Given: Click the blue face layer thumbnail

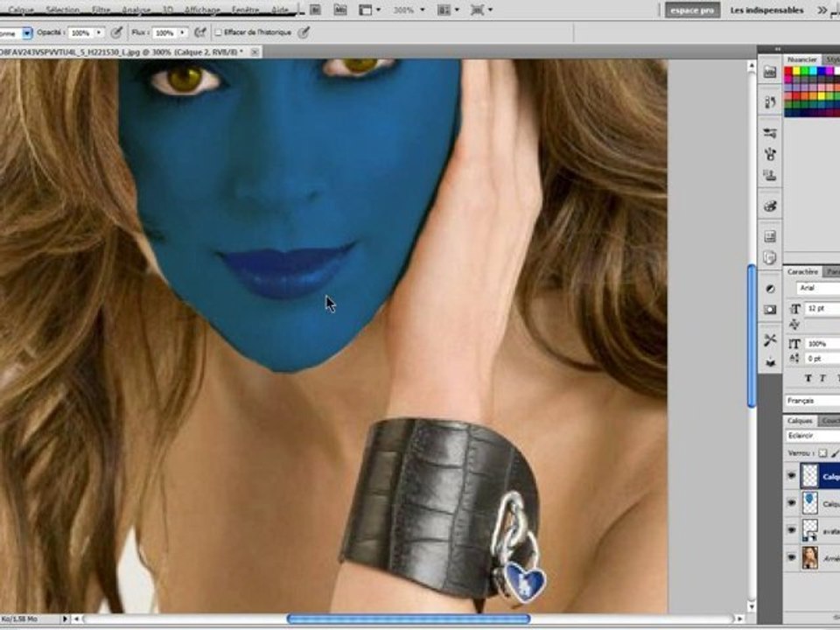Looking at the screenshot, I should click(809, 503).
